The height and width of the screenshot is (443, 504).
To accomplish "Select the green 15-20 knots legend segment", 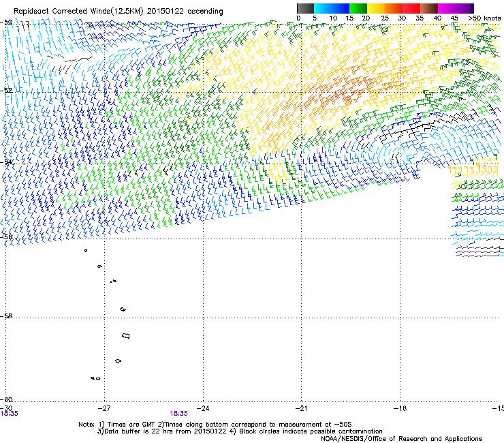I will [x=358, y=8].
